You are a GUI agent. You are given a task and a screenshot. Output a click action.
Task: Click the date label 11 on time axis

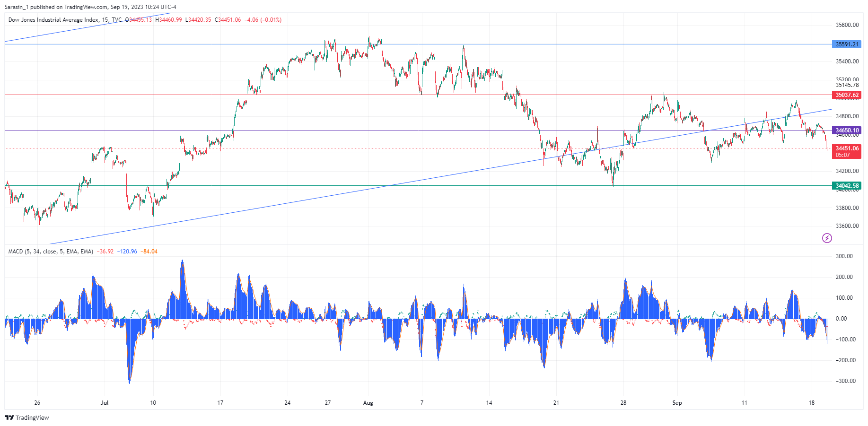[x=745, y=403]
